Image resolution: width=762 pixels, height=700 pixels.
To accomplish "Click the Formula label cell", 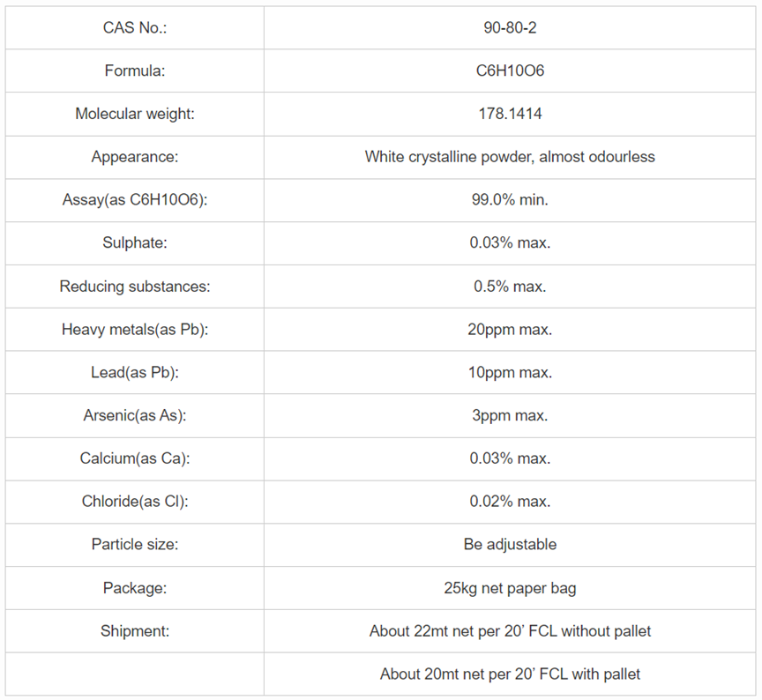I will coord(135,71).
